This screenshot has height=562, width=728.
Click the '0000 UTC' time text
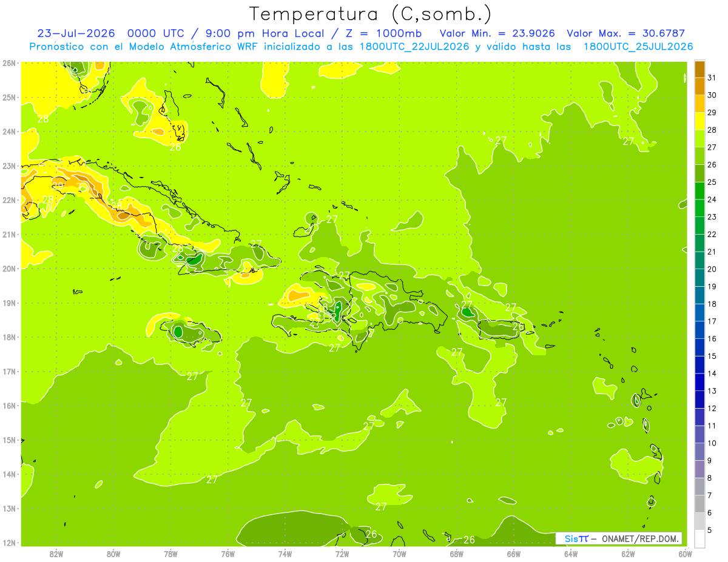pyautogui.click(x=155, y=33)
